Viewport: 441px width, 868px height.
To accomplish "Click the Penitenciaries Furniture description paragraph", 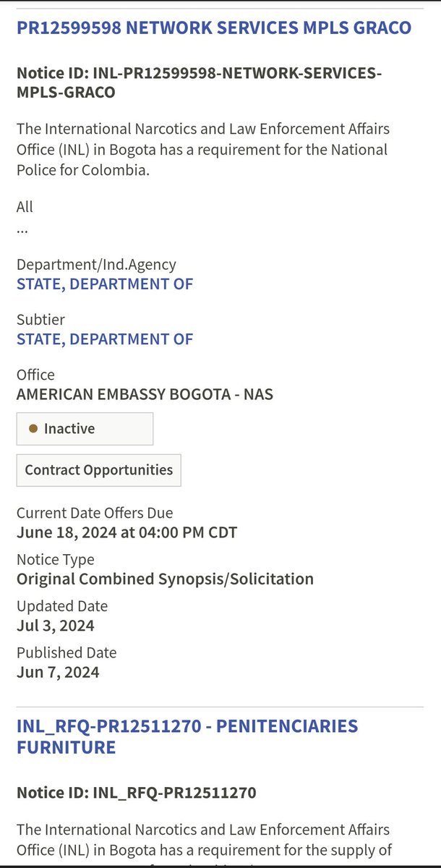I will point(202,838).
